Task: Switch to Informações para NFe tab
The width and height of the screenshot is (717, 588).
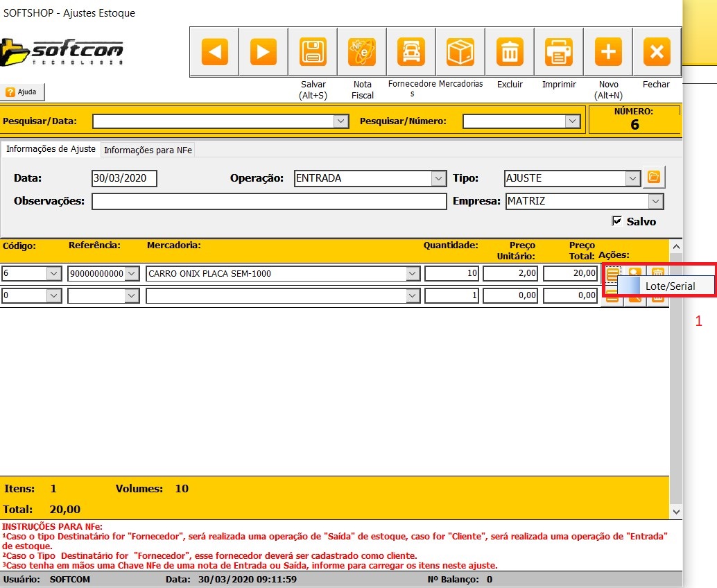Action: 148,150
